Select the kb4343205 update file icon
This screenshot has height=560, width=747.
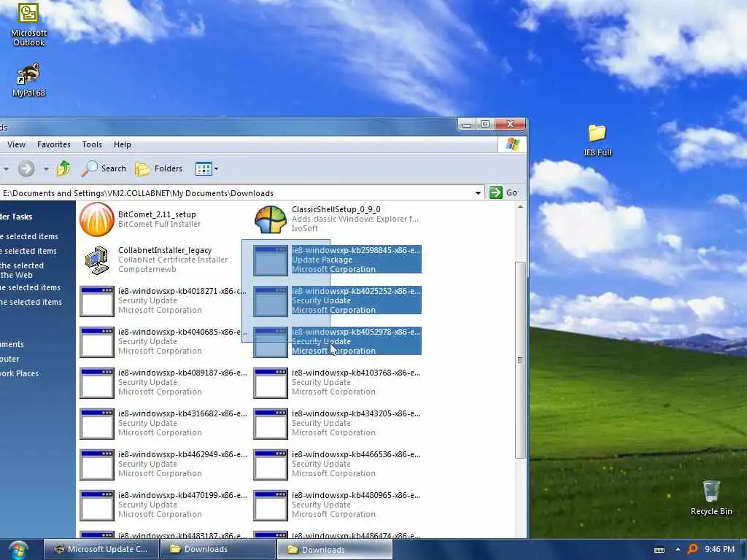pos(271,424)
